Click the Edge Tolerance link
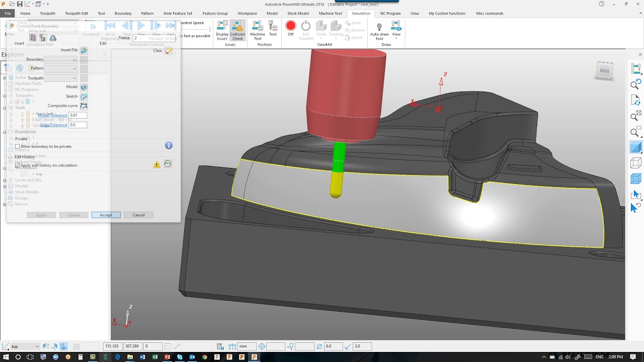Screen dimensions: 644x362 (x=53, y=125)
